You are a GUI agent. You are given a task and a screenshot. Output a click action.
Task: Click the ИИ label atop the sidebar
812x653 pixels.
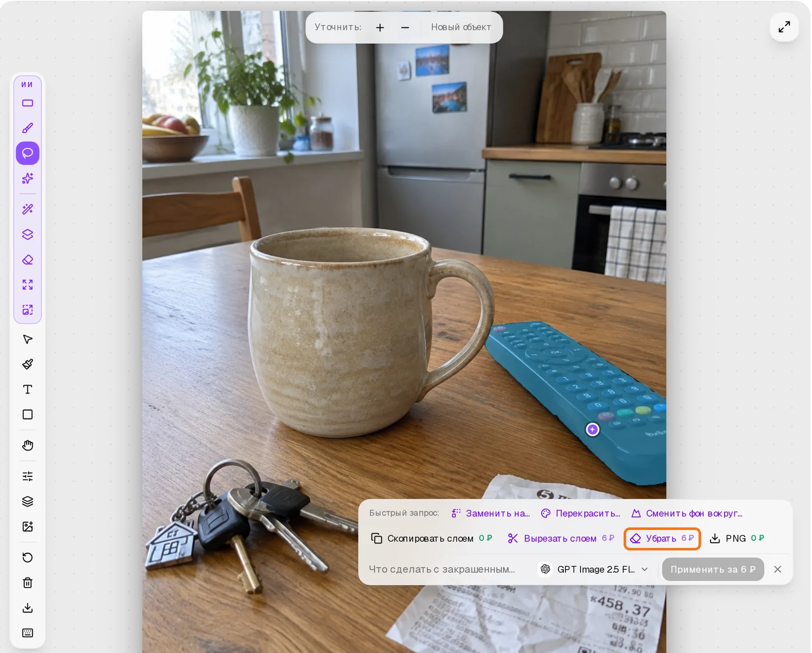point(27,84)
